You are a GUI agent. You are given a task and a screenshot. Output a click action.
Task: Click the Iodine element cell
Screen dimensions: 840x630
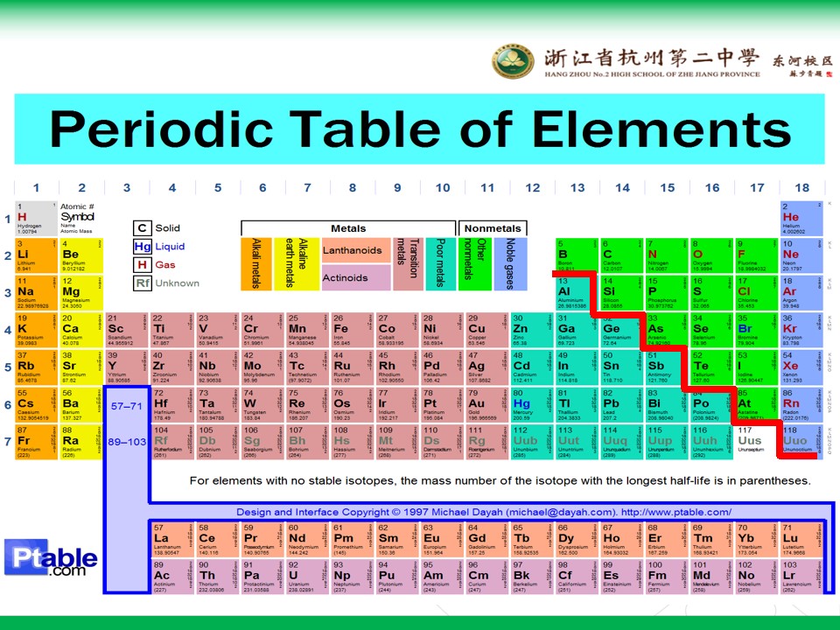(x=757, y=367)
